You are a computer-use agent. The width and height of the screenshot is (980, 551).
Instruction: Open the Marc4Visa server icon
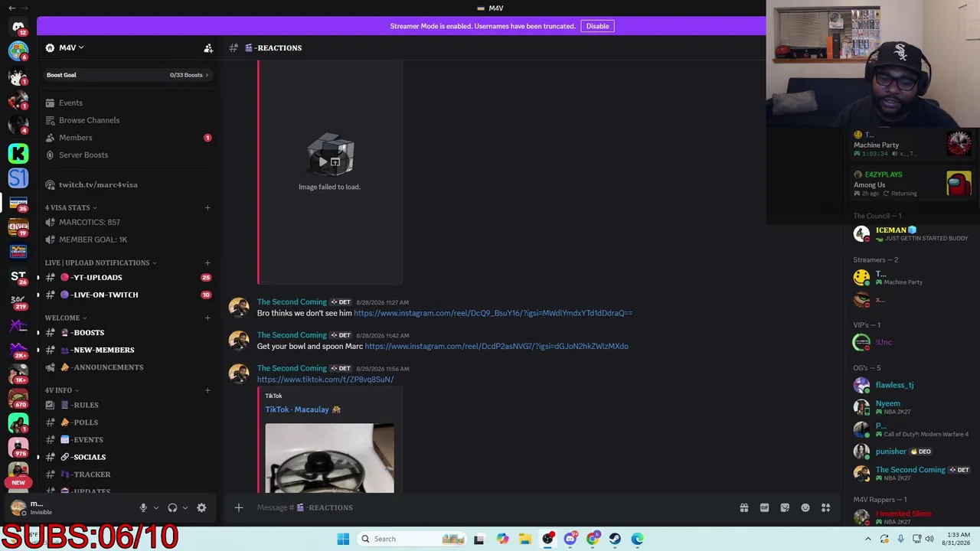[18, 204]
